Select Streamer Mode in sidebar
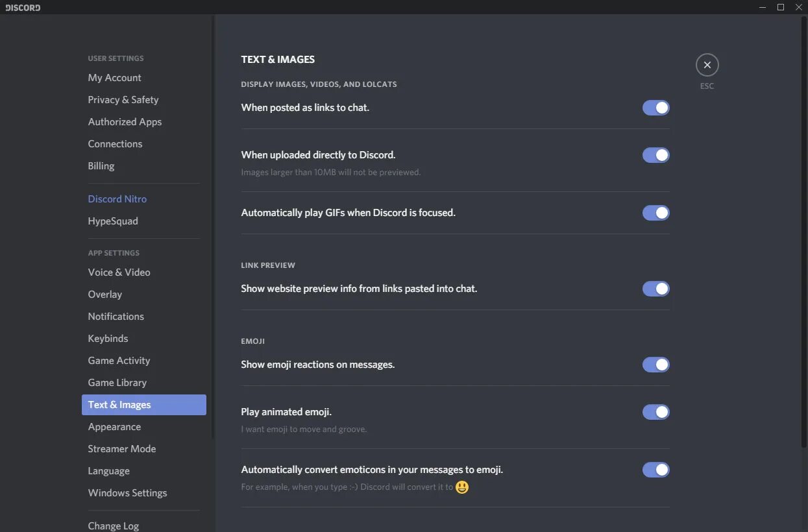The image size is (808, 532). [122, 449]
